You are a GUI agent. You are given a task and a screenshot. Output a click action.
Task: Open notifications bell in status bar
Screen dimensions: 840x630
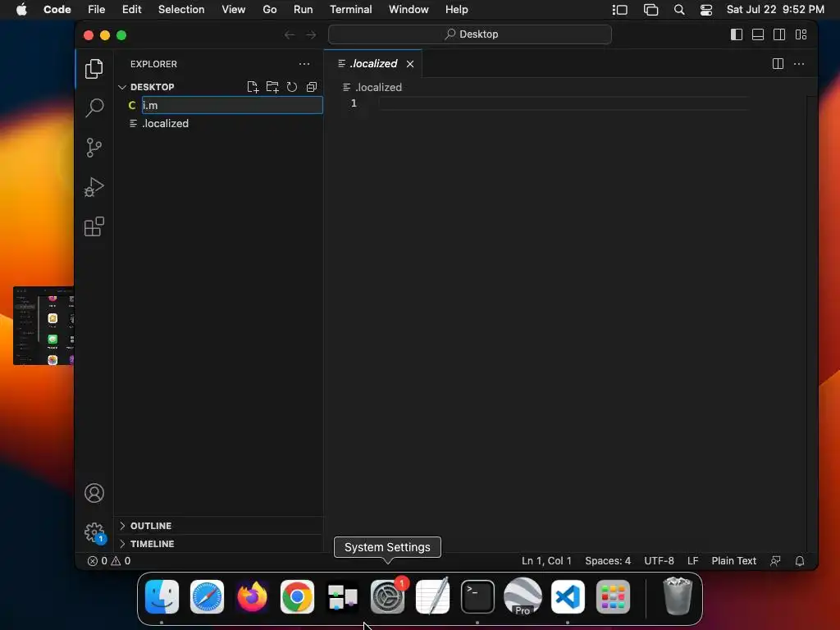(x=799, y=561)
